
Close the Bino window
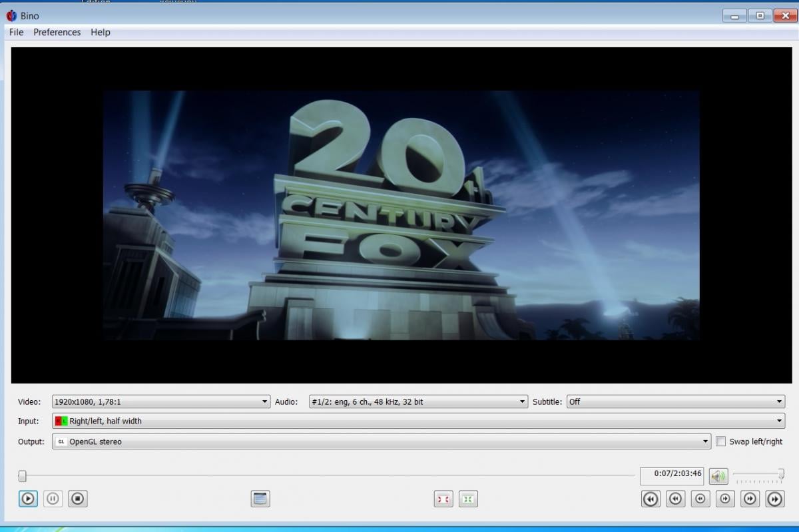point(784,16)
